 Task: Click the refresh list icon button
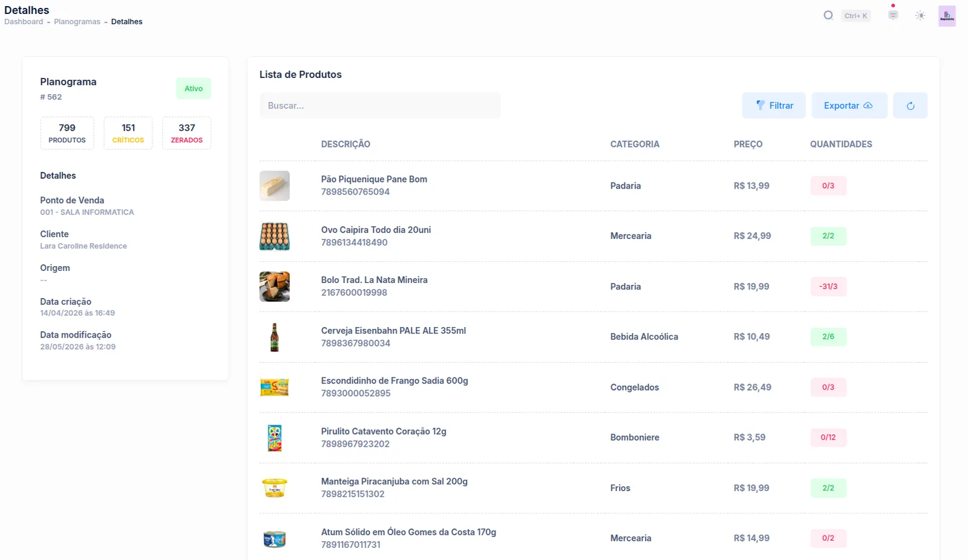coord(910,106)
